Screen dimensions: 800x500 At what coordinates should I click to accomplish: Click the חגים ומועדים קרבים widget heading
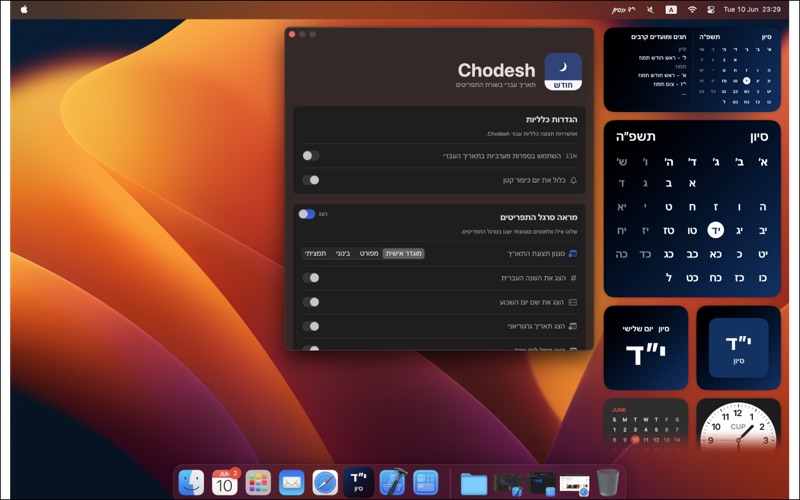coord(659,37)
